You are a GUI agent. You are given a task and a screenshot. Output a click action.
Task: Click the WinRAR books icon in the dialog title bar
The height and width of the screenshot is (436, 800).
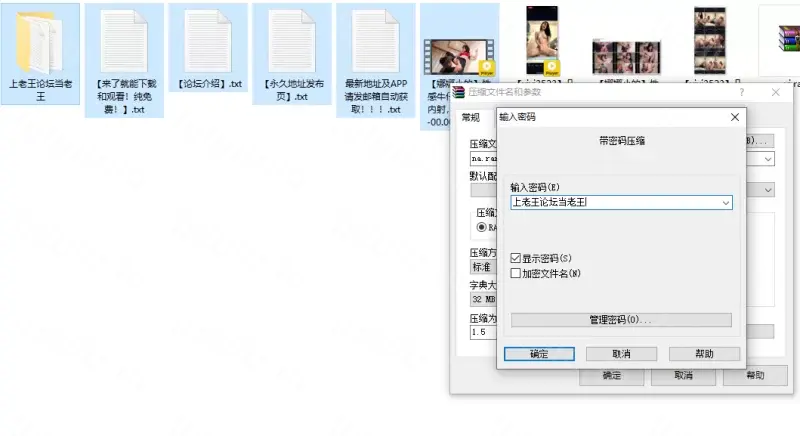point(459,92)
